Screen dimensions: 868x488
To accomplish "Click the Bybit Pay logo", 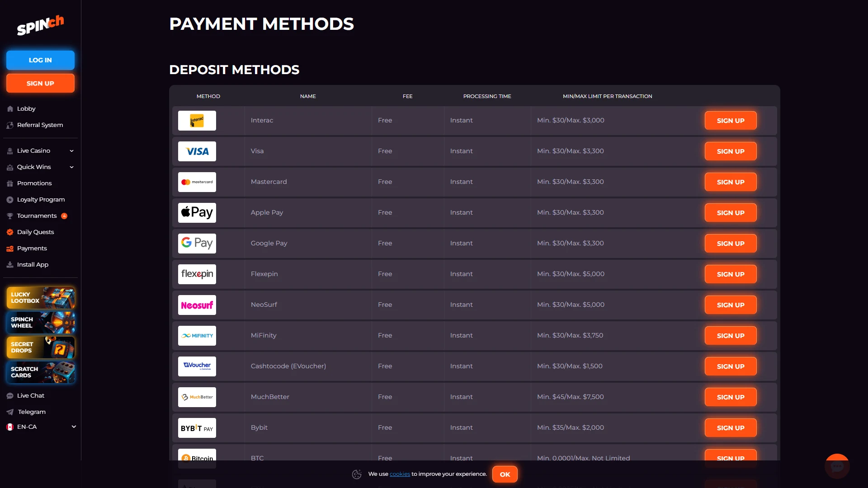I will 197,428.
